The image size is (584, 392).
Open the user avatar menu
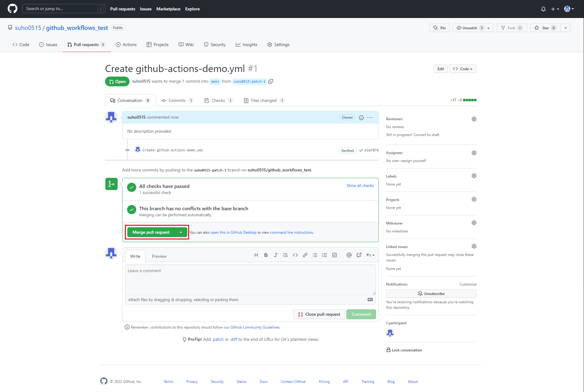click(569, 9)
